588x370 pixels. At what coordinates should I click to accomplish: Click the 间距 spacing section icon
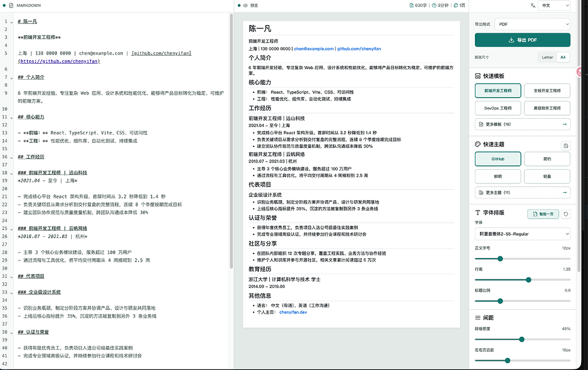tap(478, 318)
